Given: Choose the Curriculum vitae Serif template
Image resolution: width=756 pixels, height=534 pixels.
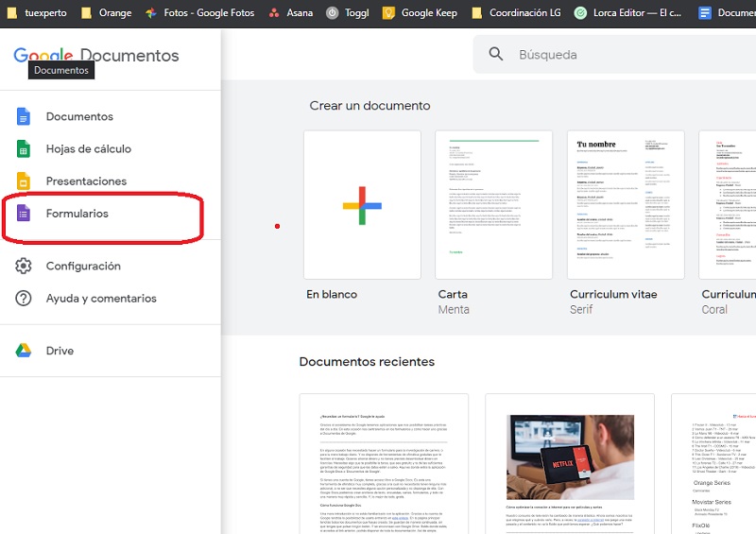Looking at the screenshot, I should pos(626,205).
